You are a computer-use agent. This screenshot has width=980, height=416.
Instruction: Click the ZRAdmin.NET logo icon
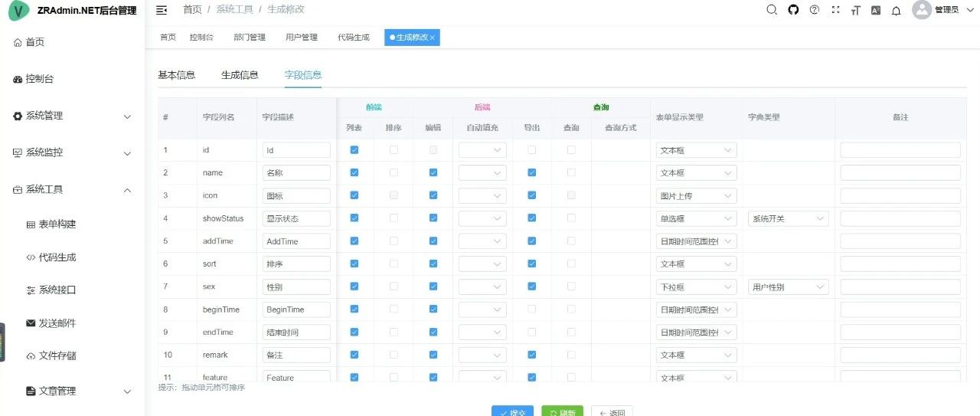tap(18, 11)
